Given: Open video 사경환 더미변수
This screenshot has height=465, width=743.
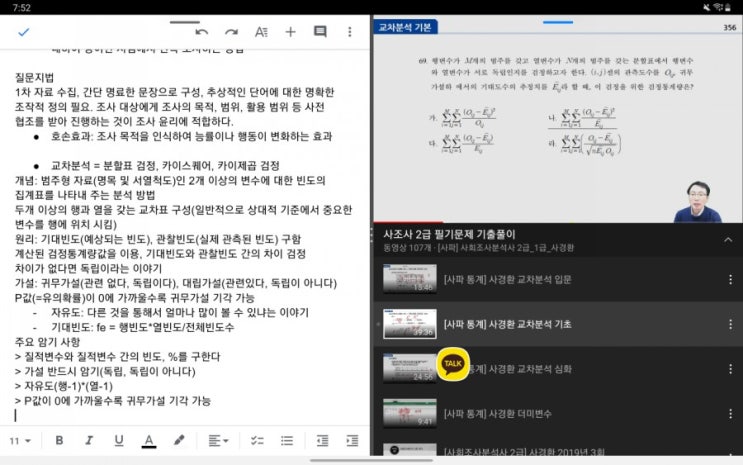Looking at the screenshot, I should pos(558,414).
